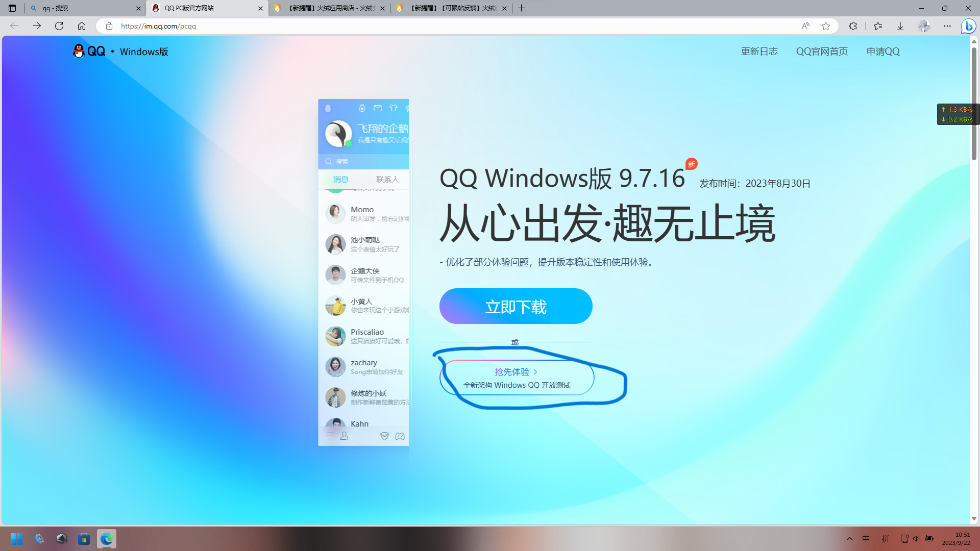Open the 申请QQ link
980x551 pixels.
pyautogui.click(x=883, y=52)
